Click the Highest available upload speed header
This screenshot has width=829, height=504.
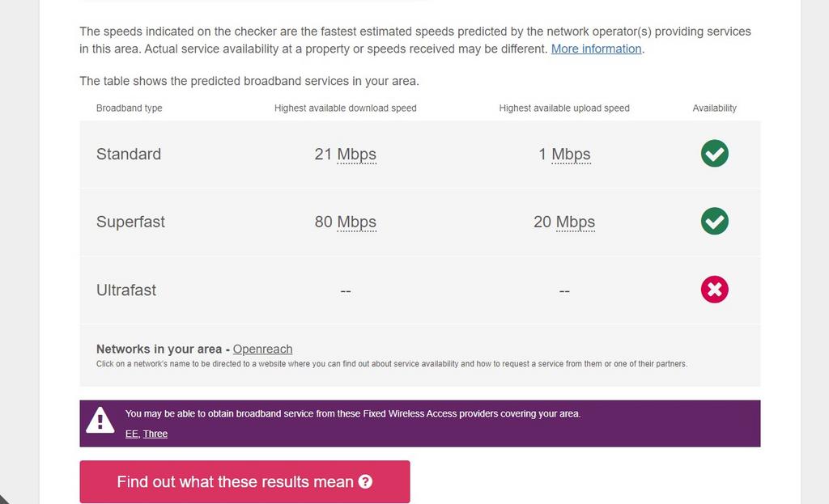[x=564, y=108]
